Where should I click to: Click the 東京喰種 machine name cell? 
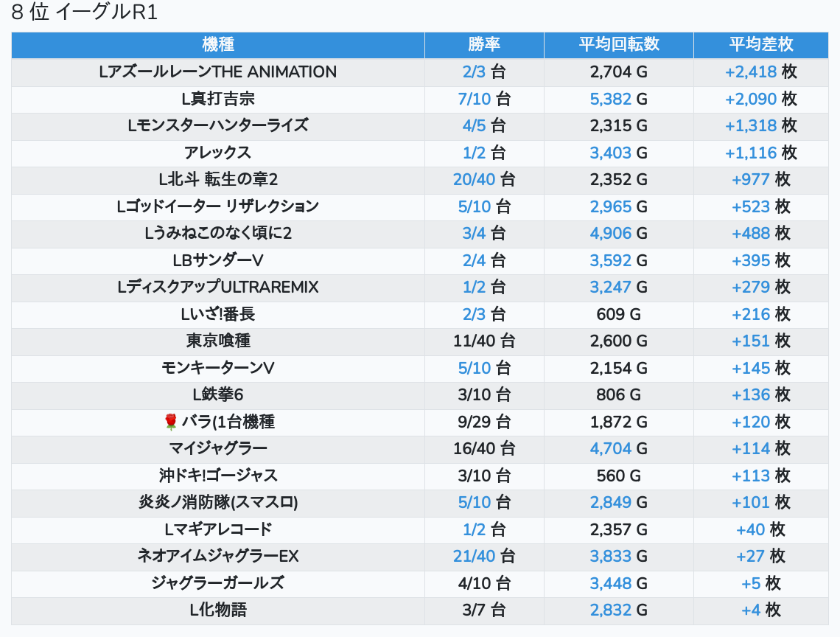tap(218, 341)
